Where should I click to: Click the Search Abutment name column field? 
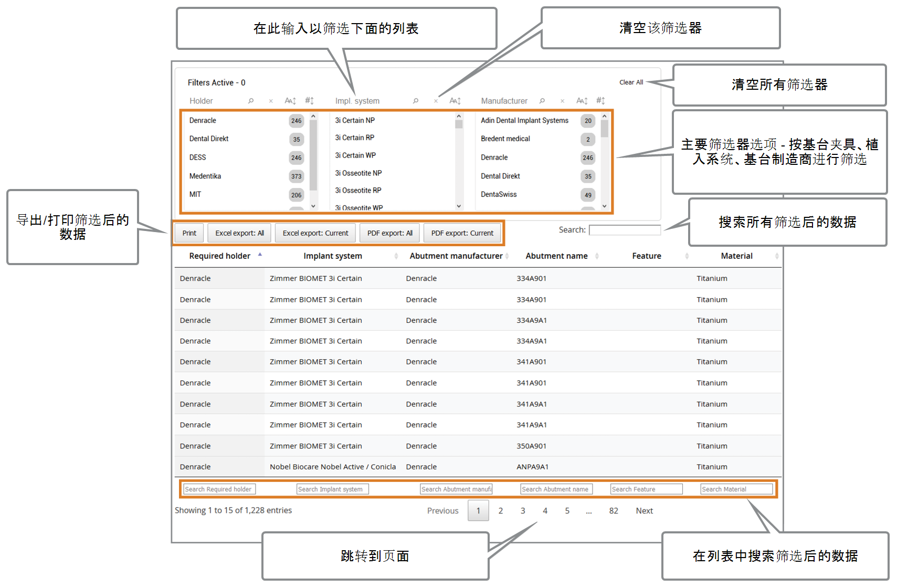coord(556,489)
